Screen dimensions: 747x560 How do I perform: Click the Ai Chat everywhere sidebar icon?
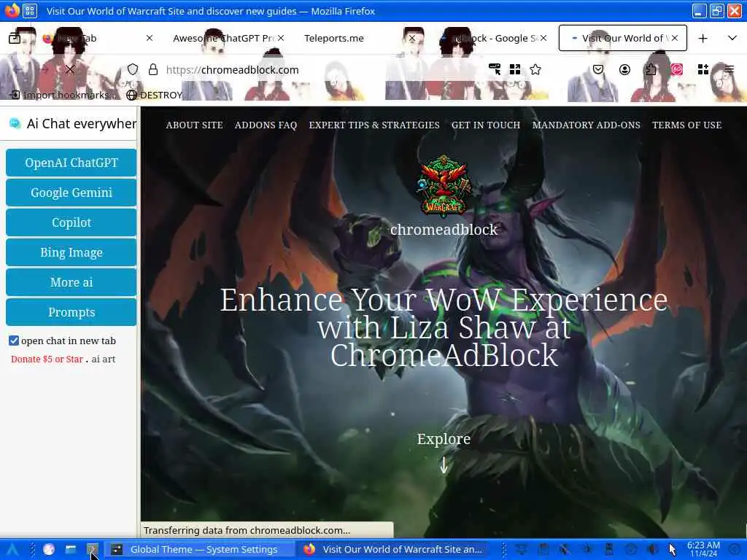tap(15, 124)
